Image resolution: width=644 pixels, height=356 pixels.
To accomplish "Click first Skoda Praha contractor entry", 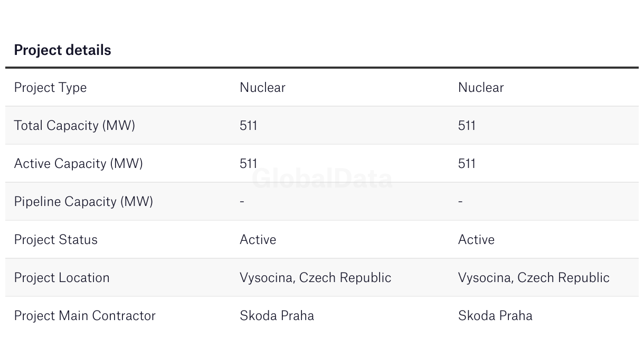I will tap(277, 316).
